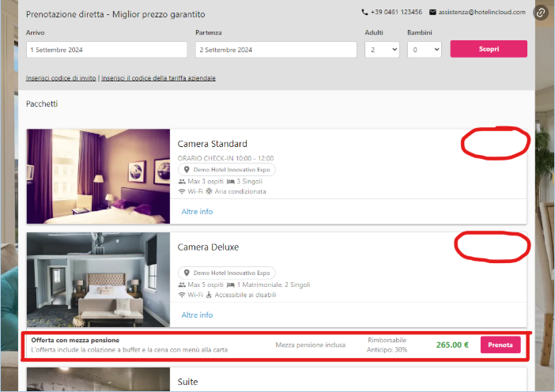Viewport: 555px width, 392px height.
Task: Click the link icon in top-right corner
Action: click(541, 13)
